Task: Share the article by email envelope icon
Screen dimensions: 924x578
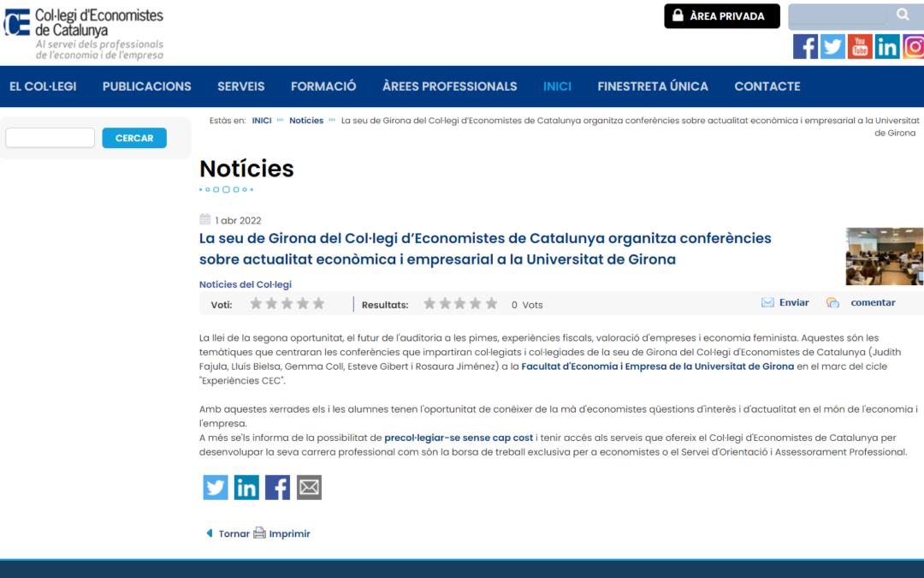Action: tap(309, 487)
